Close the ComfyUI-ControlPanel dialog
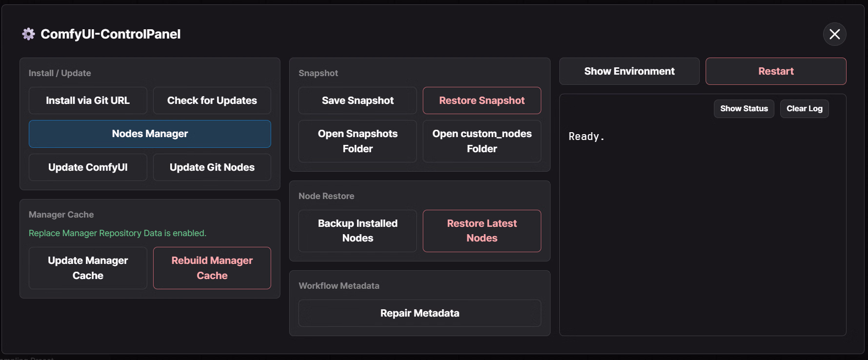 click(834, 34)
